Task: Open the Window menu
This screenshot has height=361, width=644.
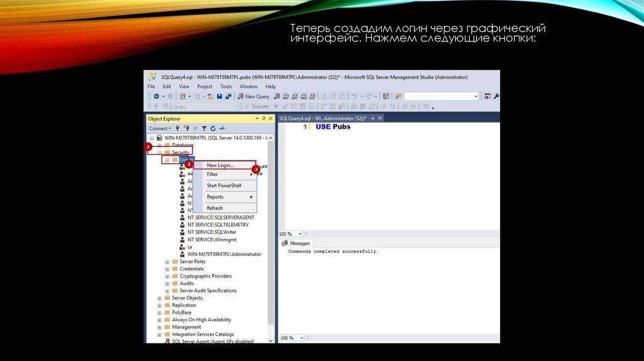Action: coord(248,87)
